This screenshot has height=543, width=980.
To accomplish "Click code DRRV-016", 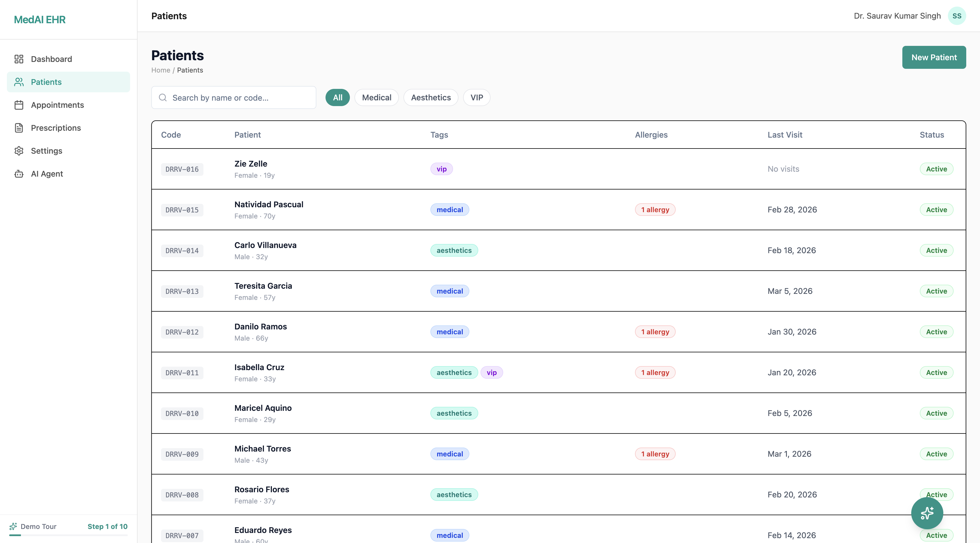I will tap(182, 169).
